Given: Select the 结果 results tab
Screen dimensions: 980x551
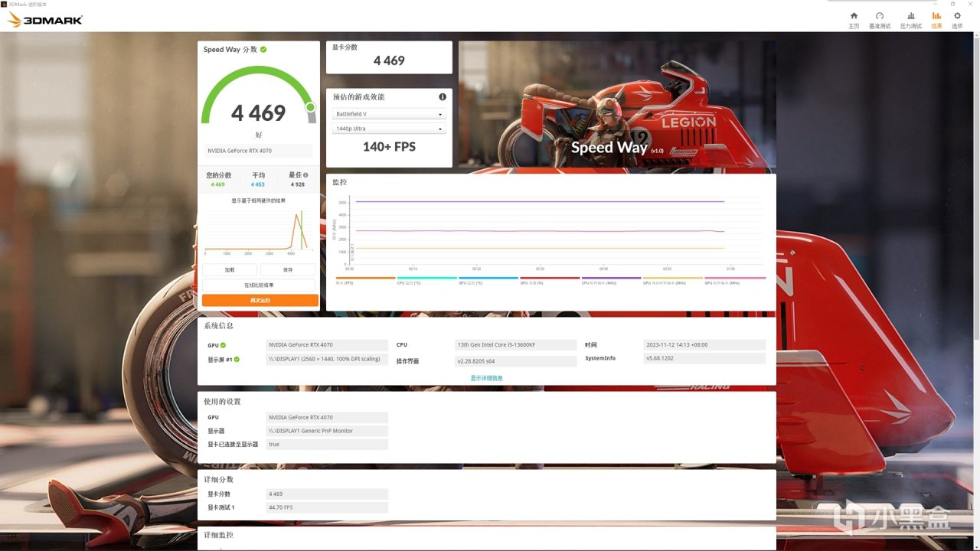Looking at the screenshot, I should click(936, 20).
